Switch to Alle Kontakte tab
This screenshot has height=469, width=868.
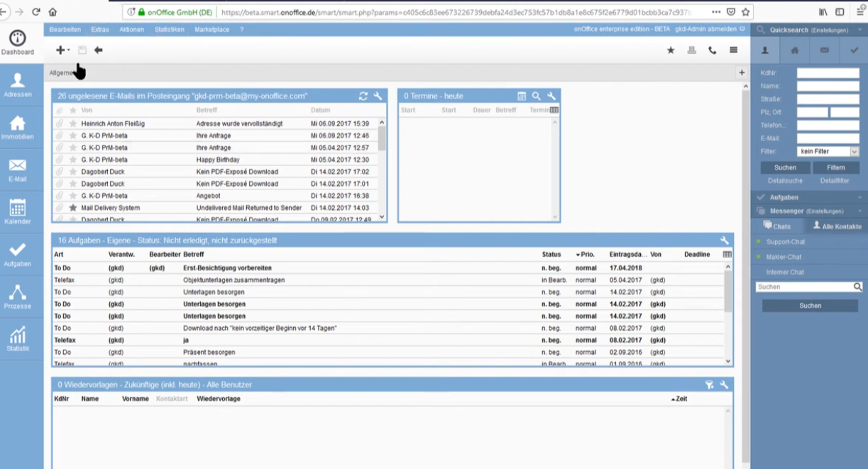(836, 226)
